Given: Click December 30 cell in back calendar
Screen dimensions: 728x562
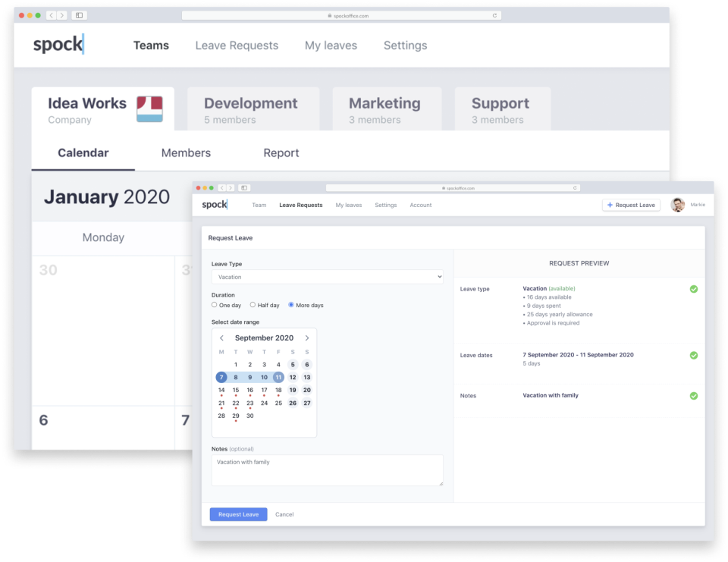Looking at the screenshot, I should 103,330.
